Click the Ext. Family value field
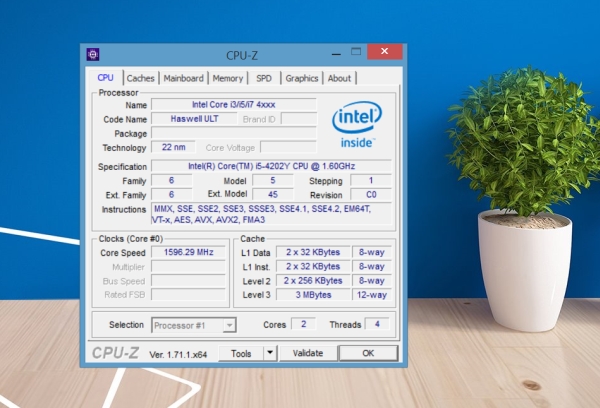The image size is (600, 408). [171, 194]
